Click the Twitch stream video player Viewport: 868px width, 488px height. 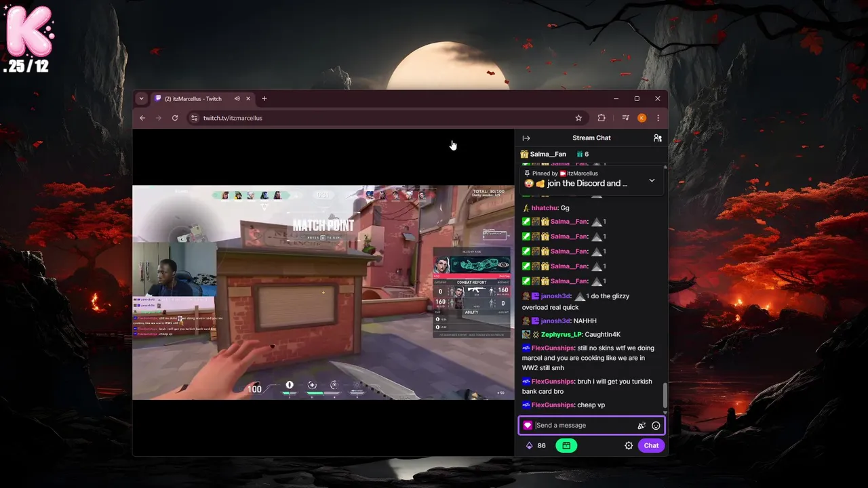pos(323,292)
